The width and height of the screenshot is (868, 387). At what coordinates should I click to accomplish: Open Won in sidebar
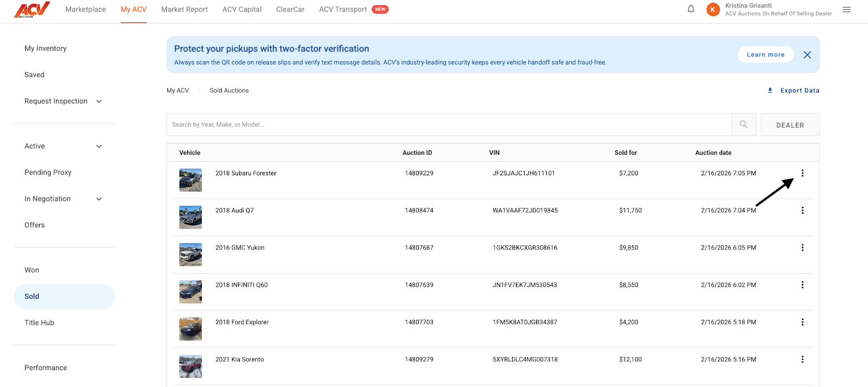pyautogui.click(x=31, y=270)
